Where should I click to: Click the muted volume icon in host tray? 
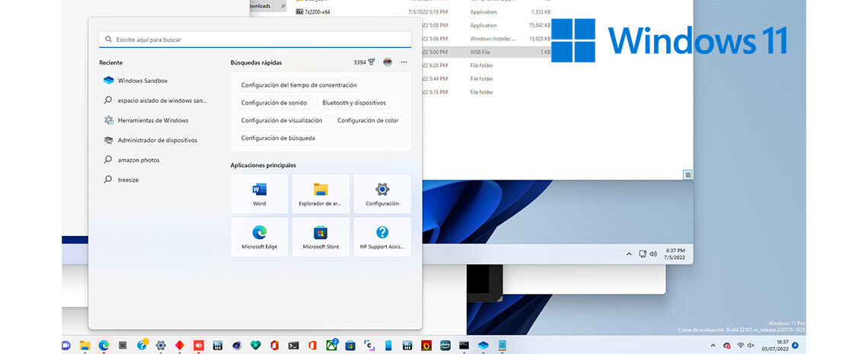(752, 345)
